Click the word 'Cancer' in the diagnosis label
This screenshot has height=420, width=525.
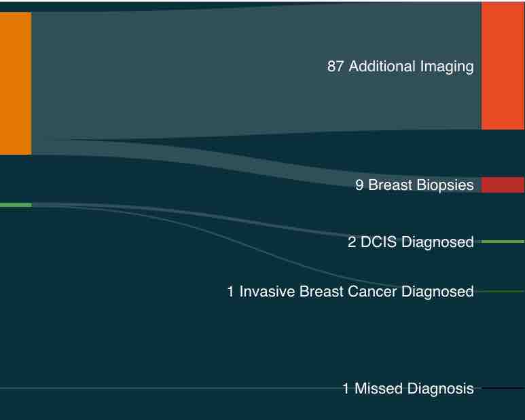(x=372, y=291)
